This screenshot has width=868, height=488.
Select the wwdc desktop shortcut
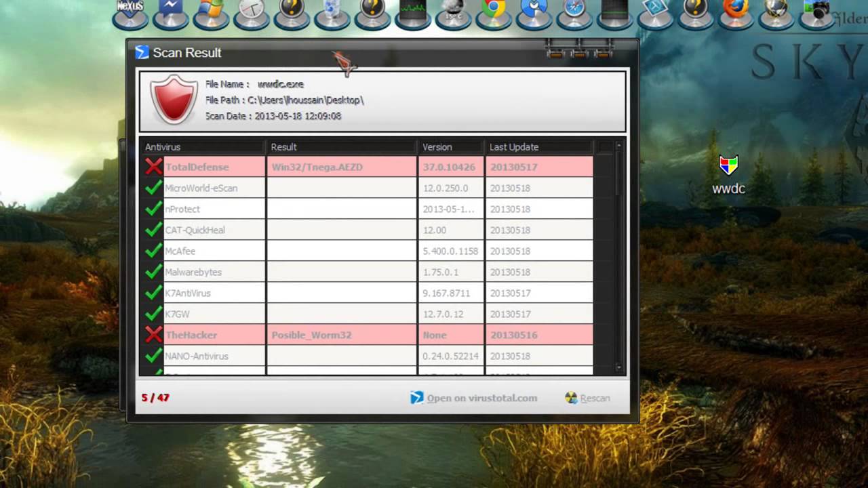728,175
